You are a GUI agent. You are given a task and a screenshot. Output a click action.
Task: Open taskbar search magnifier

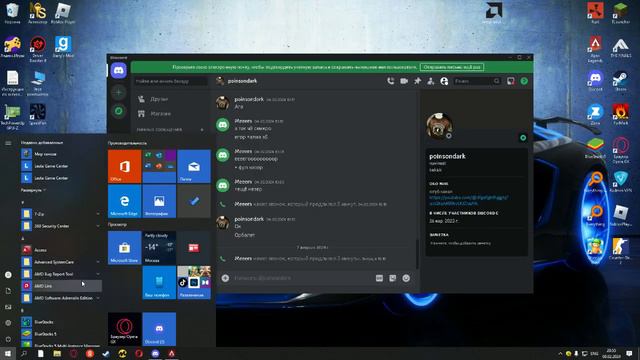pos(24,353)
